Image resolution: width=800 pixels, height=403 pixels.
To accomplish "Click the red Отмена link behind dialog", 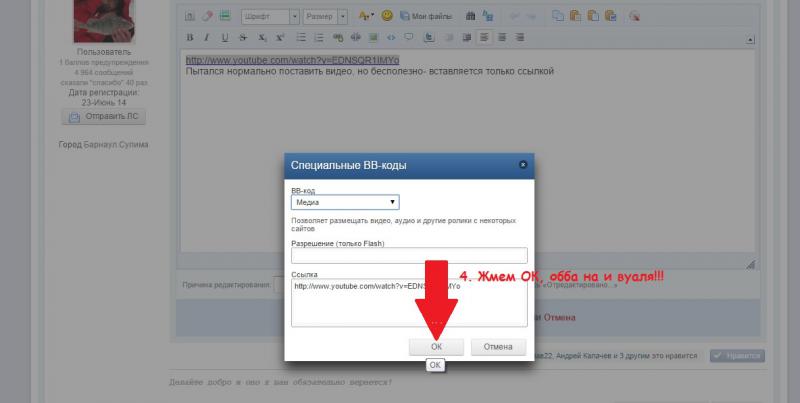I will (559, 317).
